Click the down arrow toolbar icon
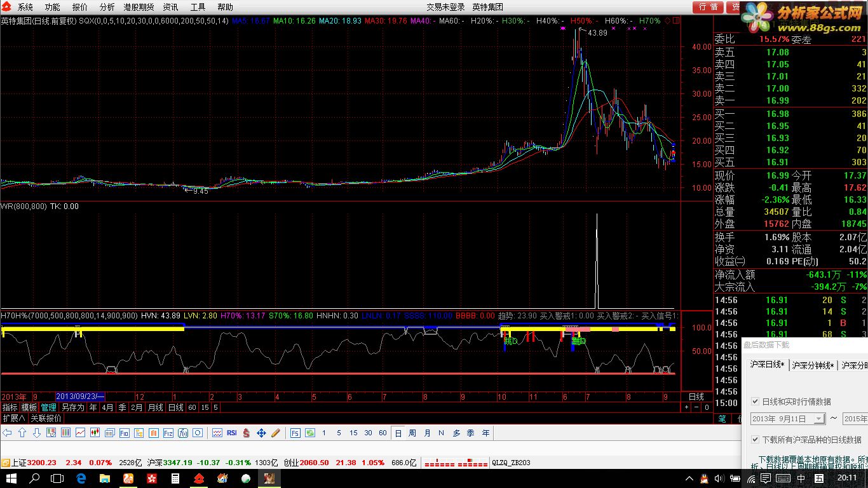 (x=37, y=433)
